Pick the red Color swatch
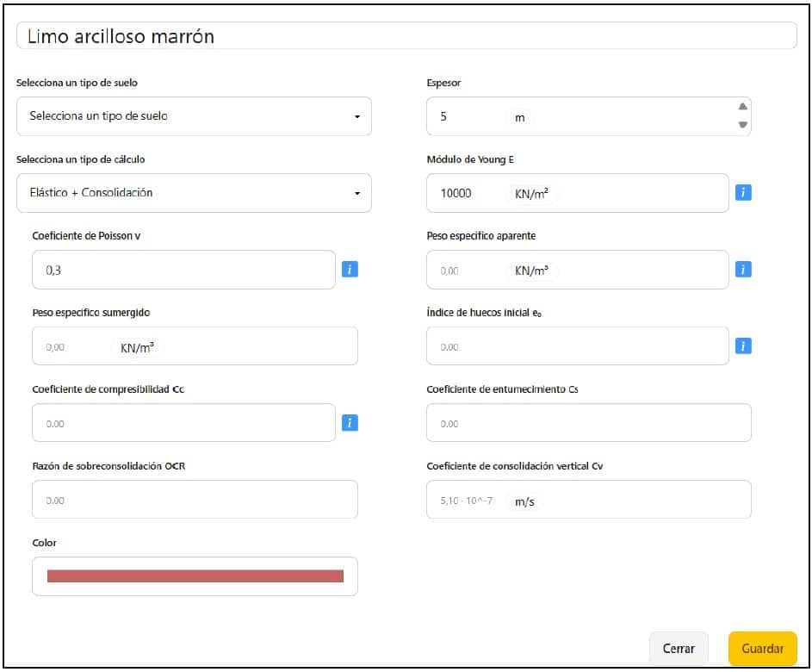Viewport: 812px width, 672px height. tap(195, 576)
